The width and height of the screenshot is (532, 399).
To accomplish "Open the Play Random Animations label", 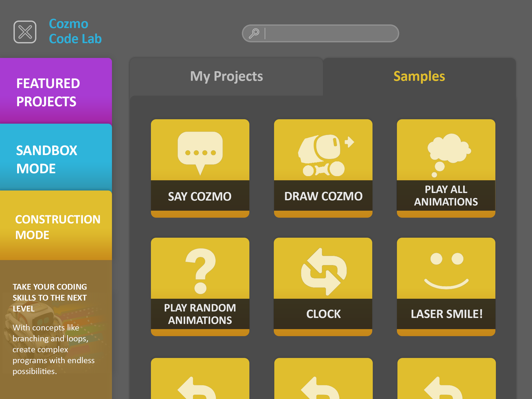I will [200, 314].
